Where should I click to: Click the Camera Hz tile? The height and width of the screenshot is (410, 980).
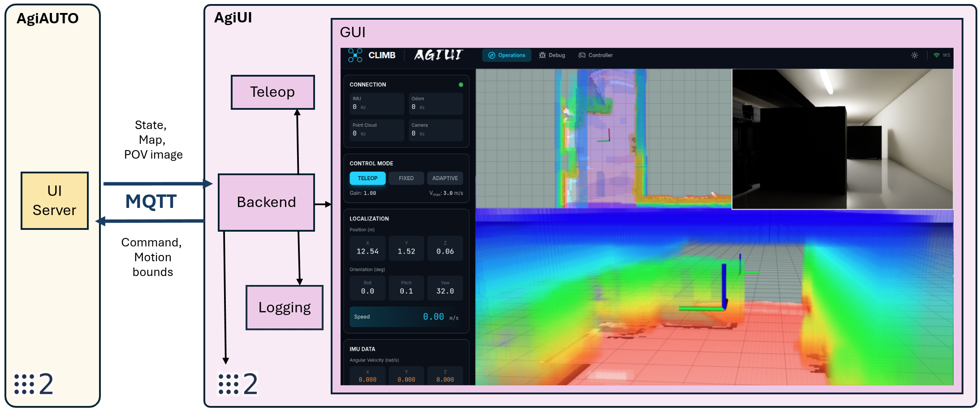click(435, 130)
